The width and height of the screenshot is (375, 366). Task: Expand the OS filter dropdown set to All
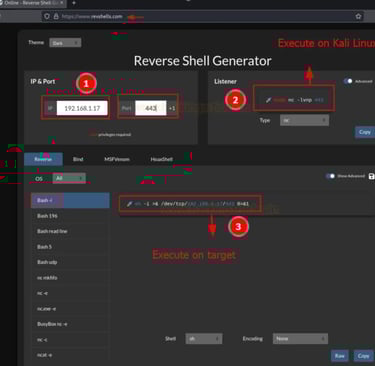click(x=69, y=178)
